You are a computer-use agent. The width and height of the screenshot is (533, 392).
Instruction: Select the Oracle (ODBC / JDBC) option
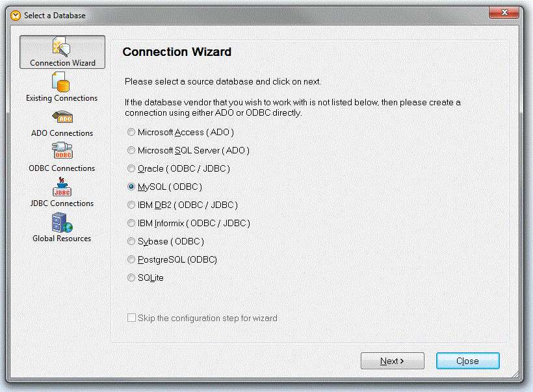point(131,168)
